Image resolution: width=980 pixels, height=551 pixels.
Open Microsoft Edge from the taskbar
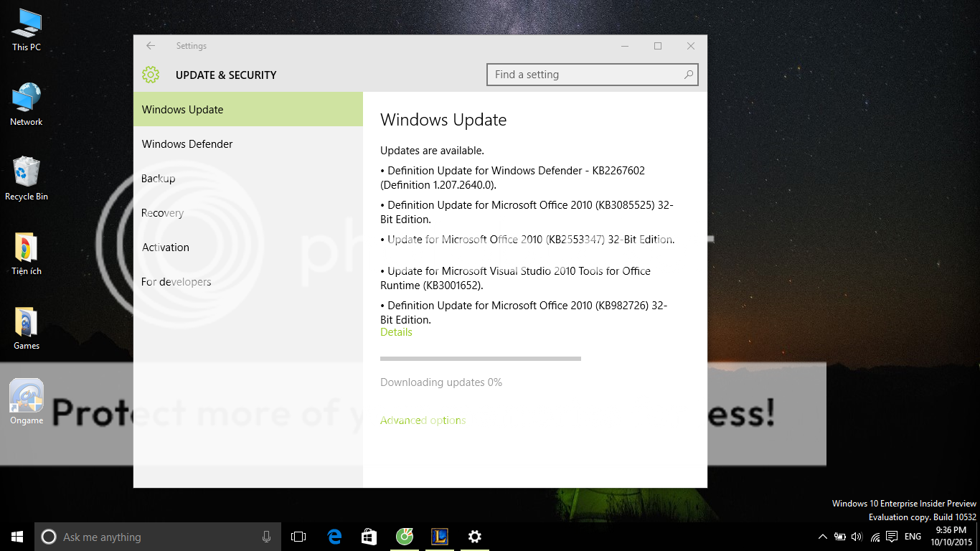click(x=334, y=537)
